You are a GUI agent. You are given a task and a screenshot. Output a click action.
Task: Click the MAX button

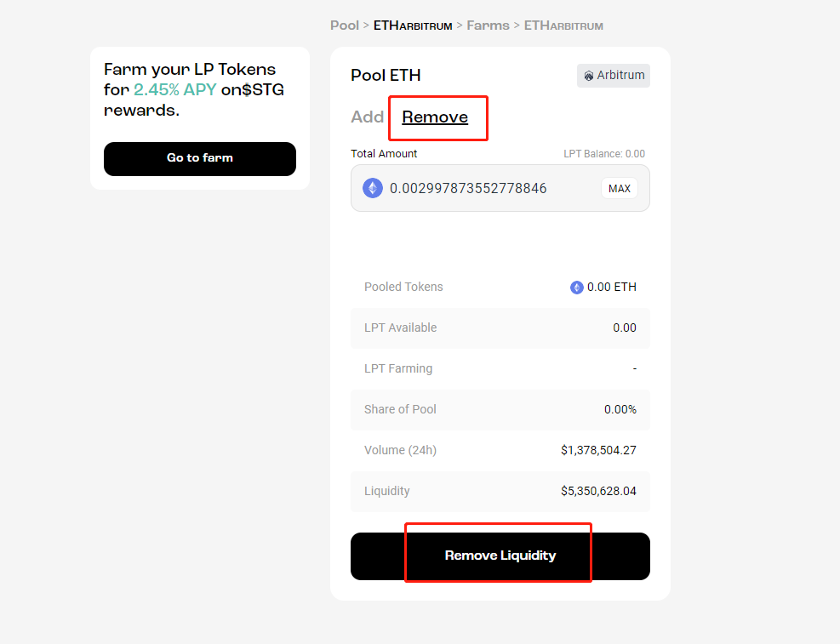coord(620,188)
